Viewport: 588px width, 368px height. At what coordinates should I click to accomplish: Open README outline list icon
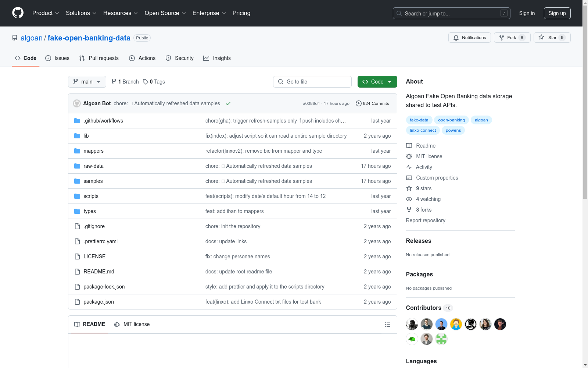click(387, 325)
